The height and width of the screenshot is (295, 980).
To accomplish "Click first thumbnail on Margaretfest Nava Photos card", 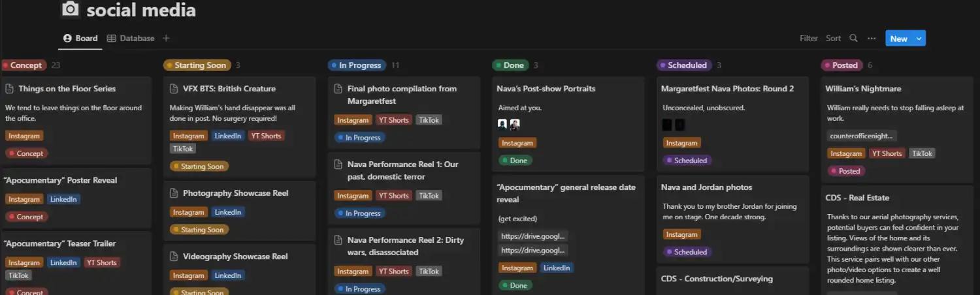I will [x=667, y=125].
